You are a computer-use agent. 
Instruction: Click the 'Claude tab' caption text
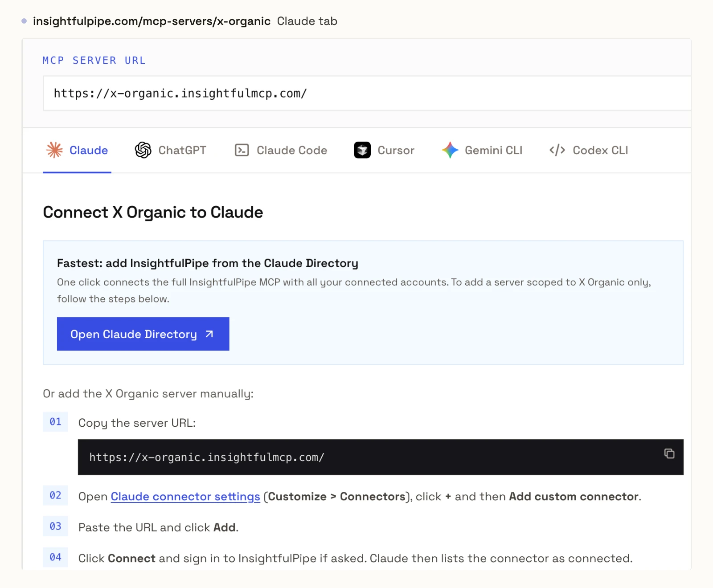tap(307, 21)
